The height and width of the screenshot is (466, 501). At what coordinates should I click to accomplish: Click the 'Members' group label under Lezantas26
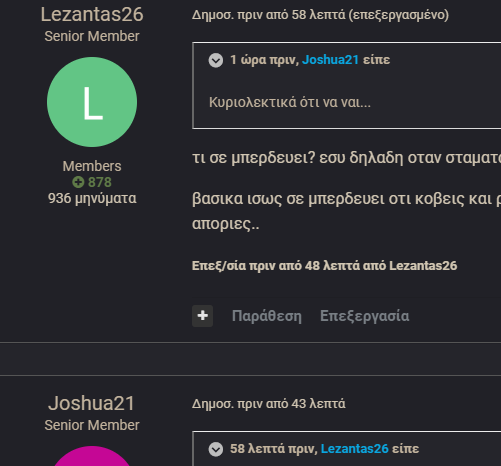(x=92, y=166)
